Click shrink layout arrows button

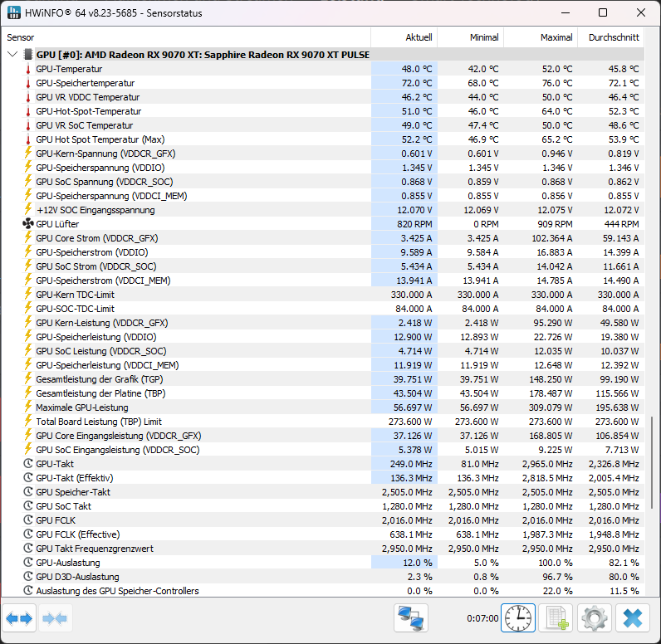point(56,618)
